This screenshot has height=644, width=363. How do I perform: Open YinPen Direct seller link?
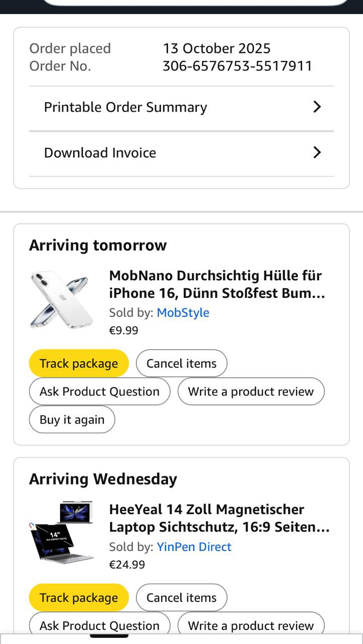(x=194, y=547)
